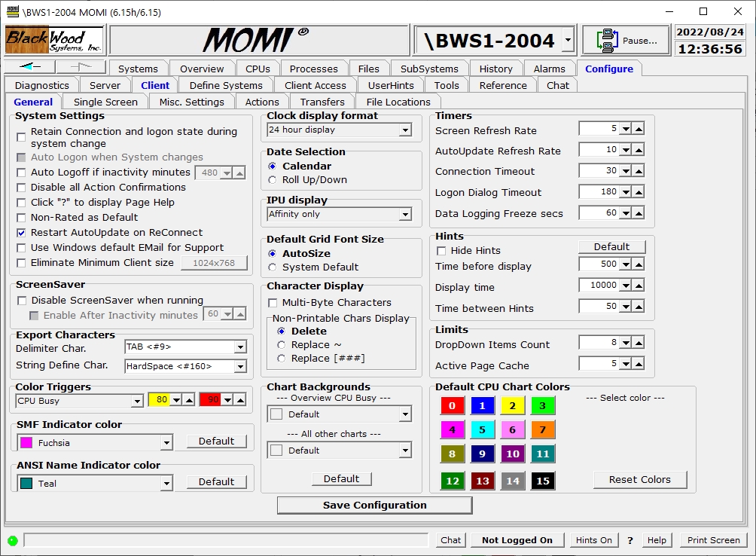Expand the String Define Char. dropdown

click(x=240, y=366)
